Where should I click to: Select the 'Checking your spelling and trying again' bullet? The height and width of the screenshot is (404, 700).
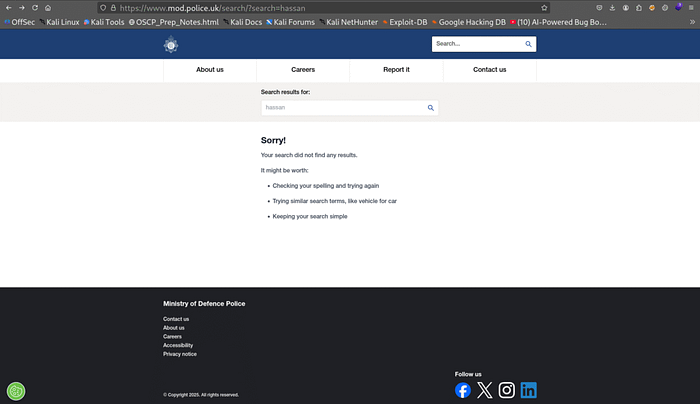[x=326, y=186]
